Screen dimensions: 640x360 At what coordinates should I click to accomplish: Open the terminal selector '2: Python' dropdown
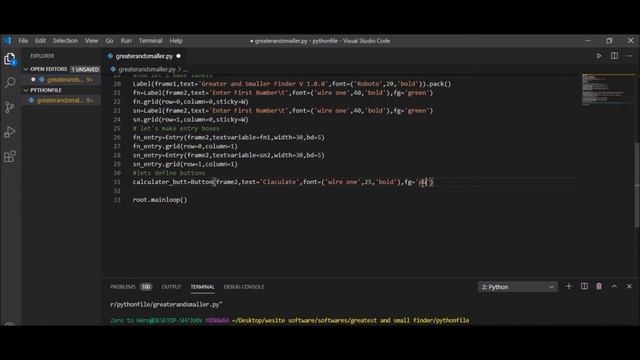(x=517, y=287)
